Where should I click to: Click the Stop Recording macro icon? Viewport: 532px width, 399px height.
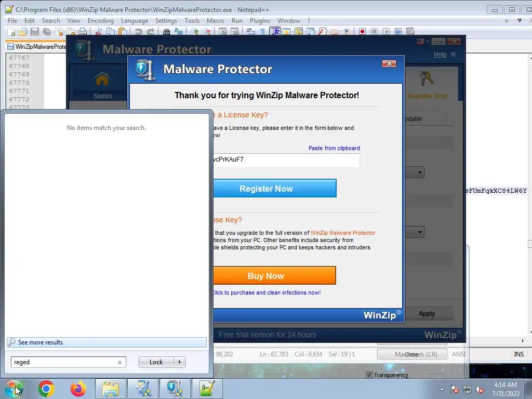[374, 32]
